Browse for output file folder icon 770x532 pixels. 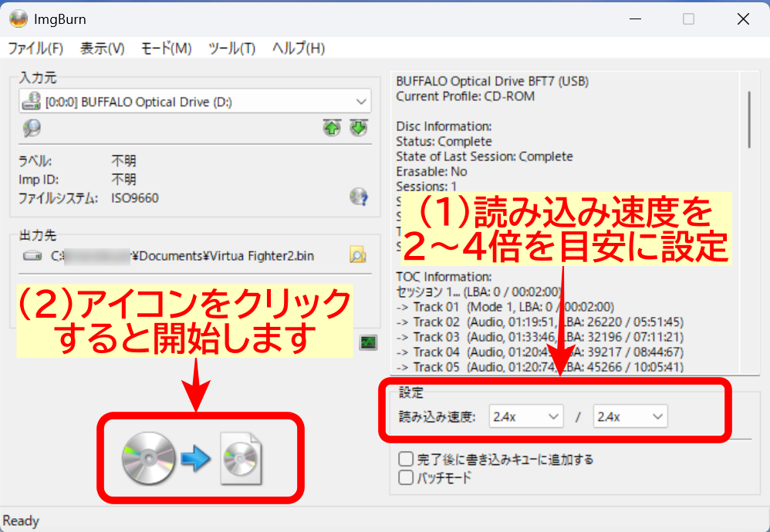coord(357,255)
